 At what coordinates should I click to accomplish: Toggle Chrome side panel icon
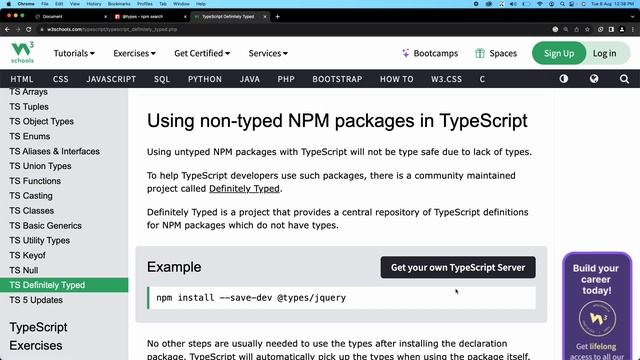tap(611, 29)
